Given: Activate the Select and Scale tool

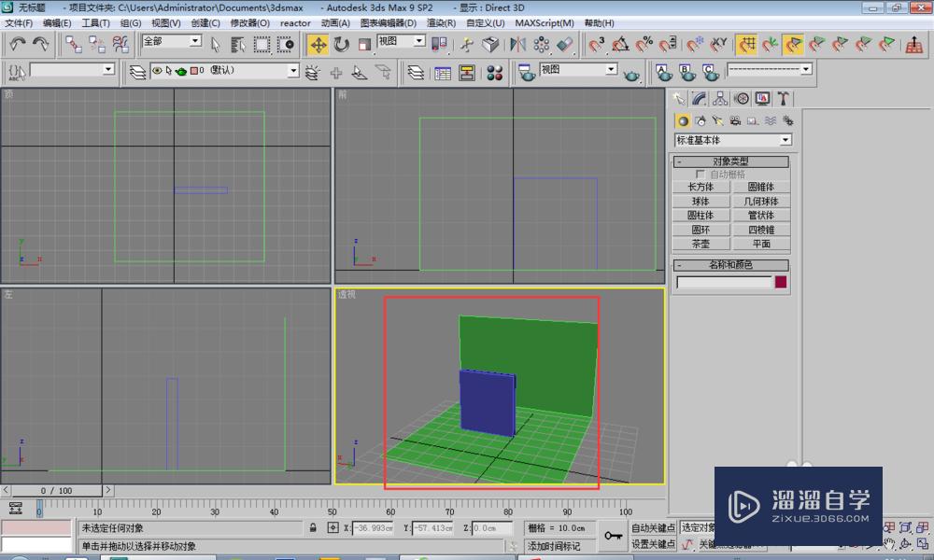Looking at the screenshot, I should coord(364,45).
